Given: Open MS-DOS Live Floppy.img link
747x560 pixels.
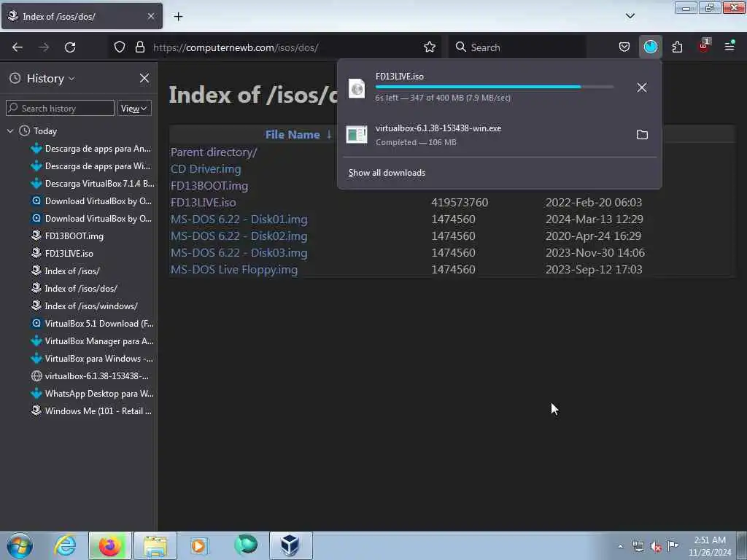Looking at the screenshot, I should 234,270.
